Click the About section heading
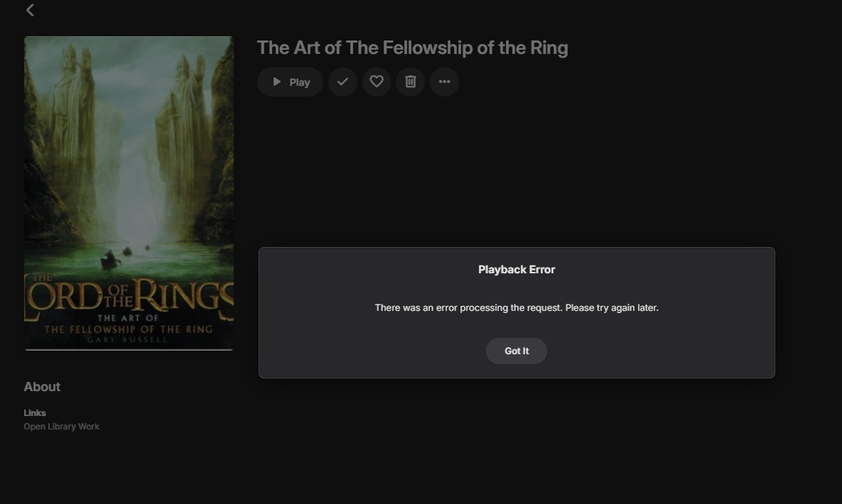 pos(42,387)
